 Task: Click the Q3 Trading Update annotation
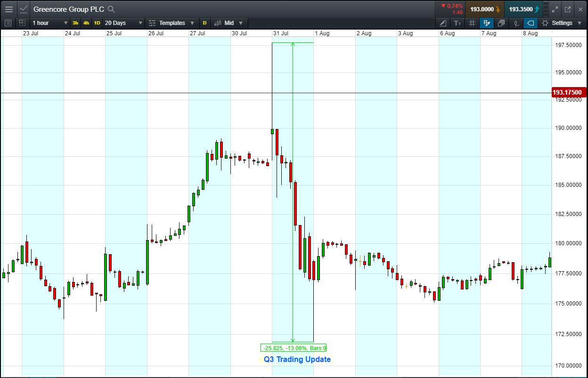pos(297,359)
